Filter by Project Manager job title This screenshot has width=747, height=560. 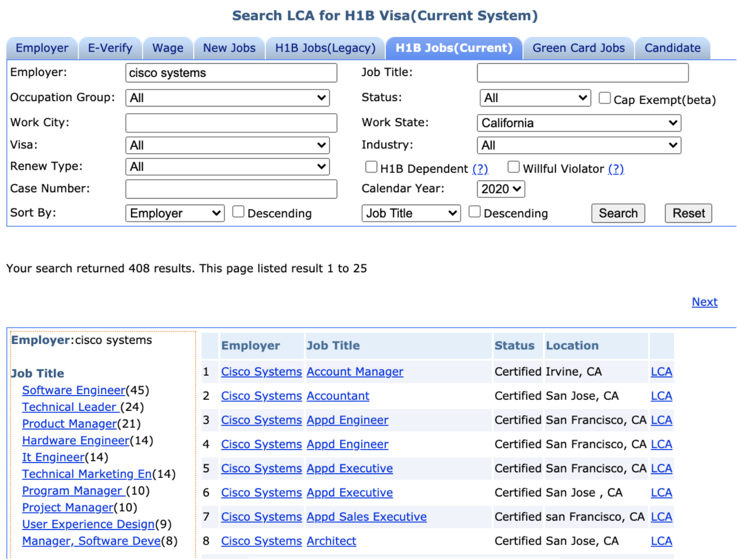click(68, 508)
